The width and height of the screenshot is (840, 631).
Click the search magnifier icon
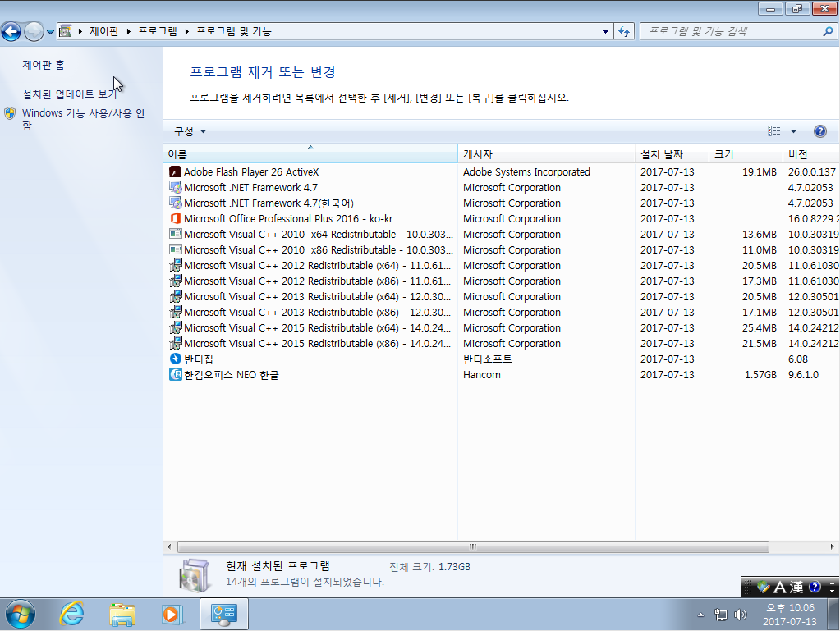(828, 31)
